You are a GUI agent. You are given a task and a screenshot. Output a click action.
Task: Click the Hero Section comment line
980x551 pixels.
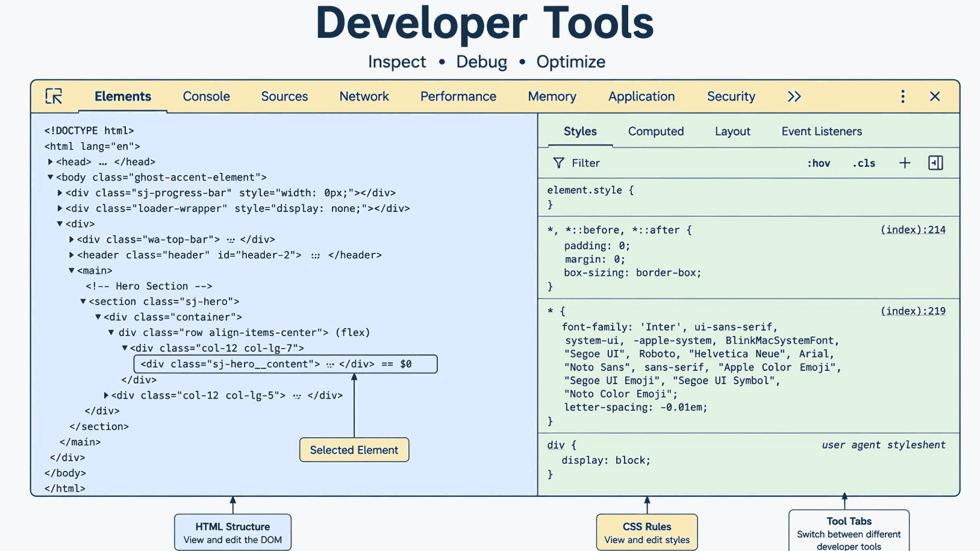point(149,287)
